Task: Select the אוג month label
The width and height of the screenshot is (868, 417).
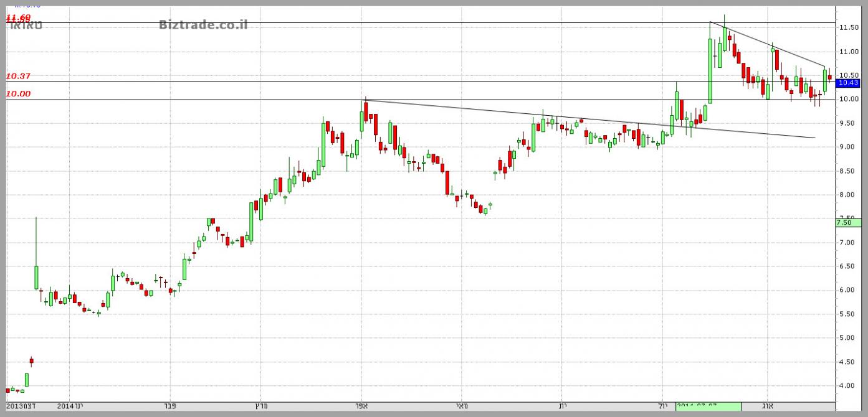Action: pyautogui.click(x=768, y=406)
